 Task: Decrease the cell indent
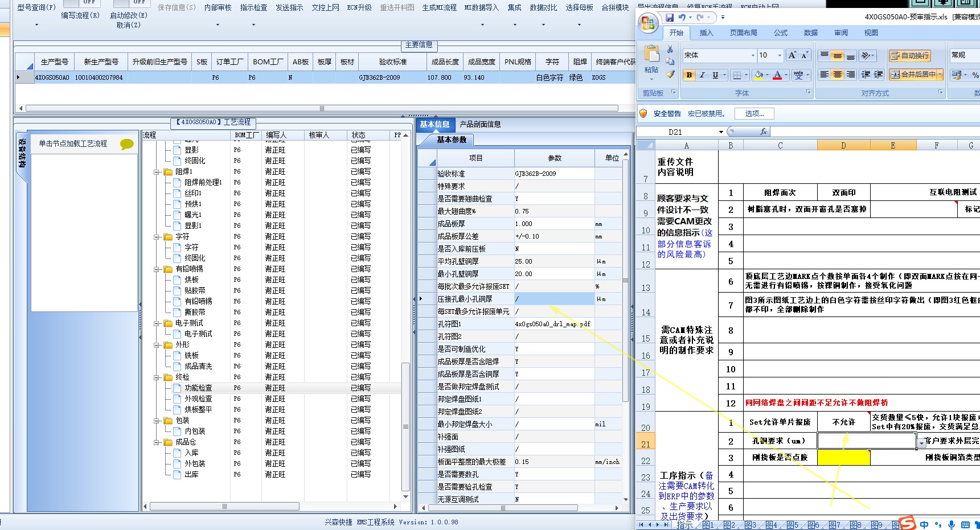click(x=866, y=75)
